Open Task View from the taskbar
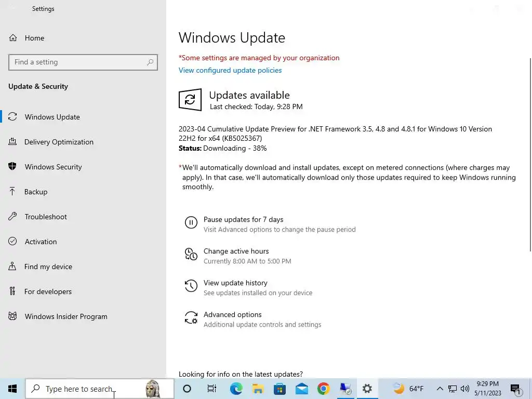The image size is (532, 399). click(212, 389)
